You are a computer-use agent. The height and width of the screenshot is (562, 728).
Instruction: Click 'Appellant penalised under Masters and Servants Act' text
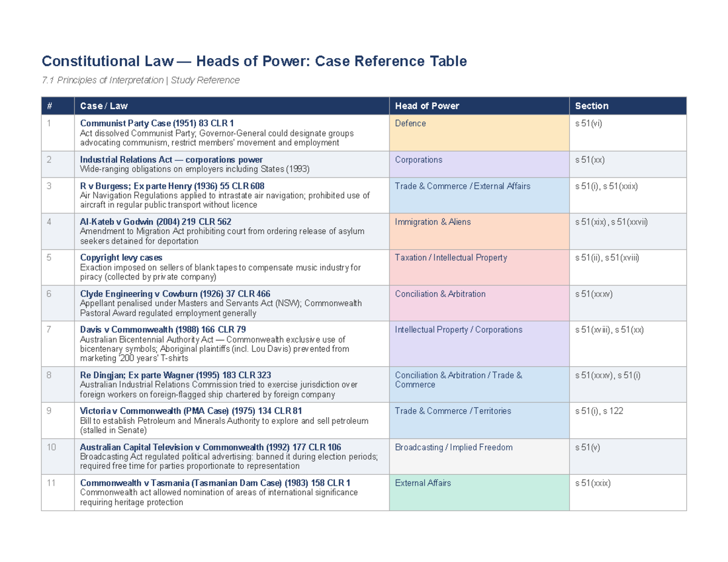click(221, 307)
